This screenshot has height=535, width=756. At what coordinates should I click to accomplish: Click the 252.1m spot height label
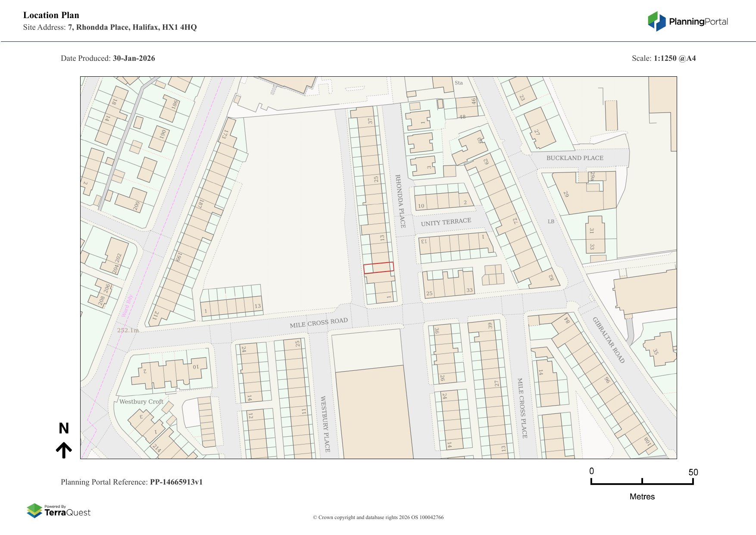click(128, 330)
